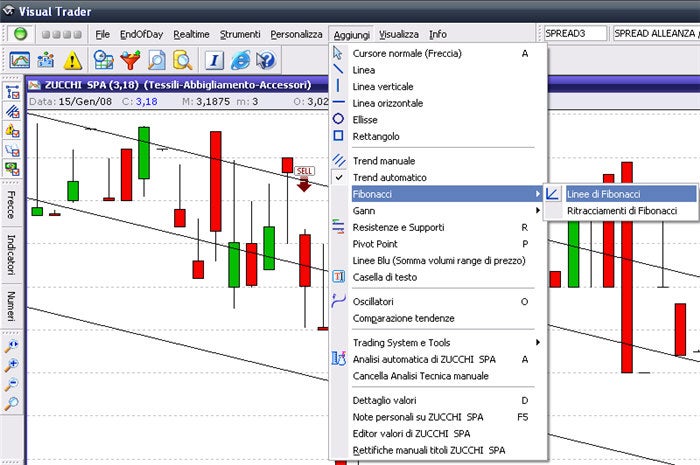Open the Visualizza menu
This screenshot has height=465, width=700.
tap(399, 34)
